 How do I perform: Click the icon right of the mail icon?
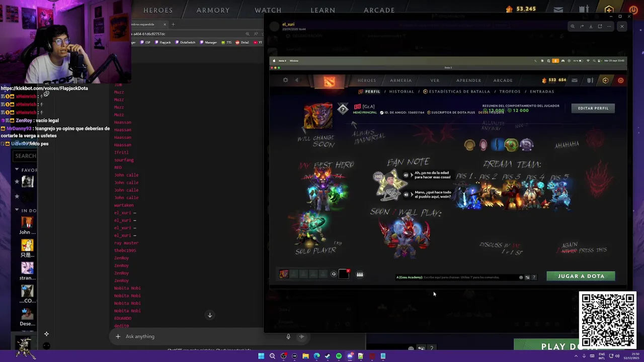584,10
